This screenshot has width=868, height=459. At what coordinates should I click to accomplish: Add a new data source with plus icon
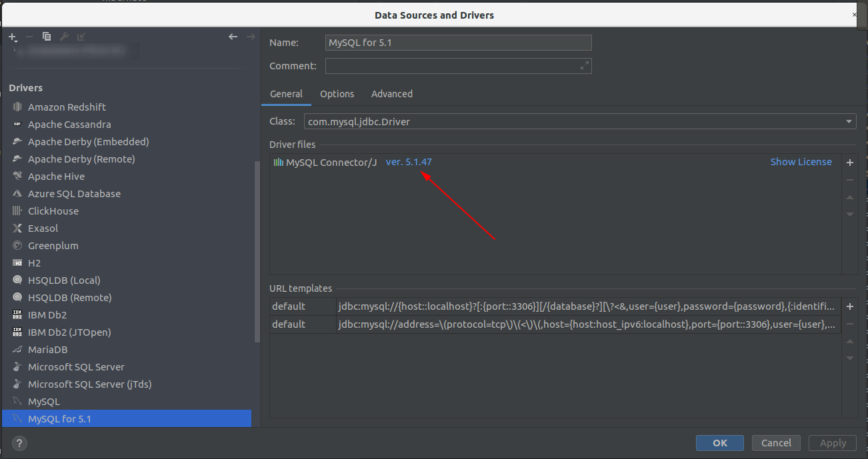13,37
